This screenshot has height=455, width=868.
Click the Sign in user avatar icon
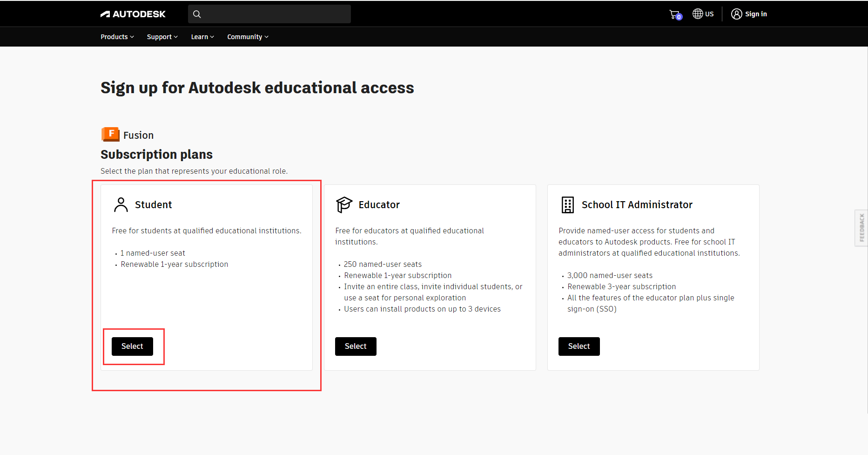736,14
